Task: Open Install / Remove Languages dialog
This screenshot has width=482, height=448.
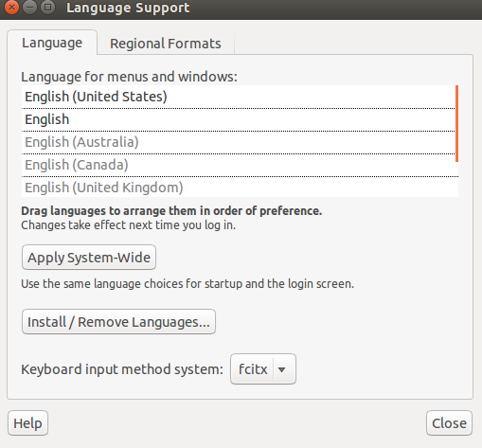Action: tap(118, 322)
